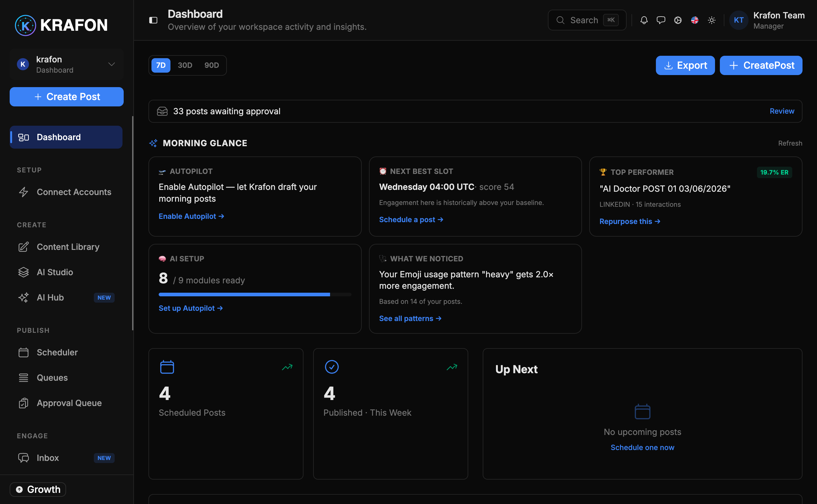Expand the krafon workspace dropdown chevron
Image resolution: width=817 pixels, height=504 pixels.
(112, 64)
